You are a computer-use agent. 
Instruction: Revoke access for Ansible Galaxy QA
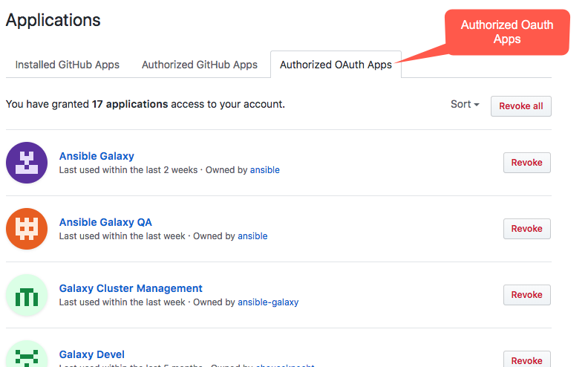click(527, 229)
